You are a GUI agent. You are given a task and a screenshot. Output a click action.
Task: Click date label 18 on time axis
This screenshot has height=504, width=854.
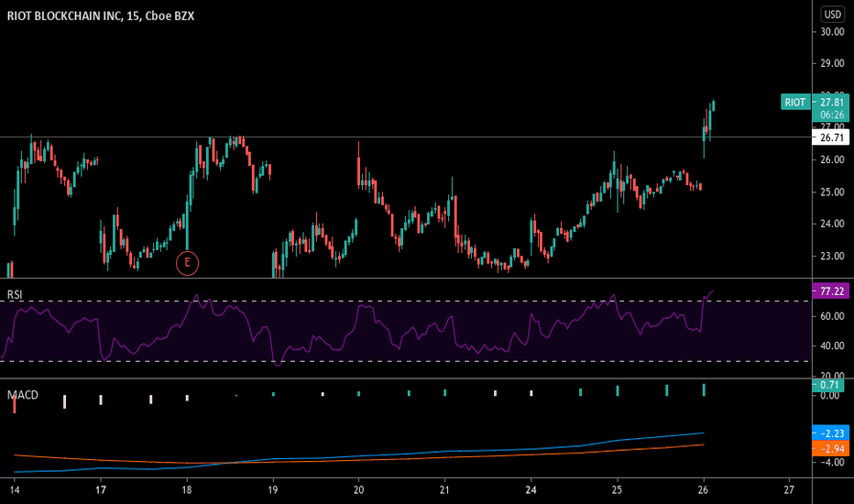click(x=187, y=490)
